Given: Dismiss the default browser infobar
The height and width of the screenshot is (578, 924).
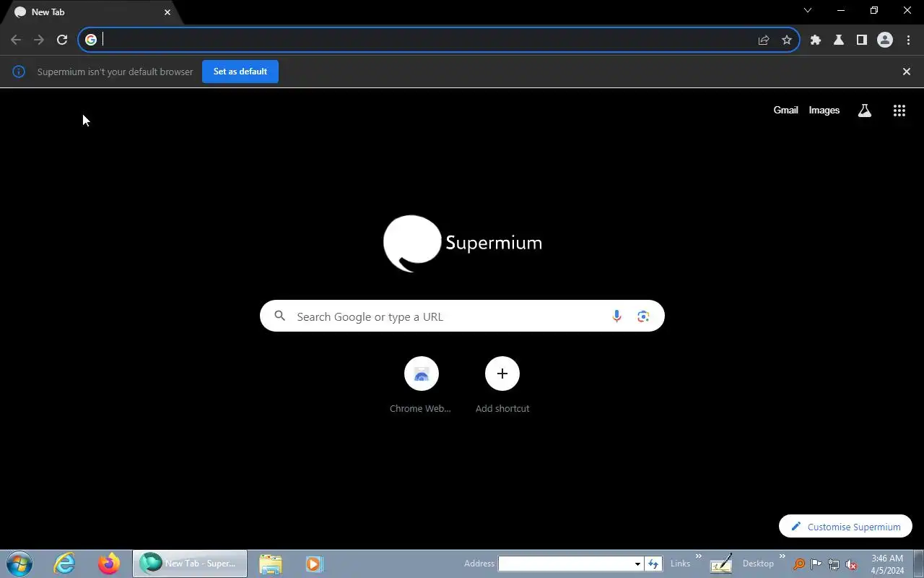Looking at the screenshot, I should [907, 72].
